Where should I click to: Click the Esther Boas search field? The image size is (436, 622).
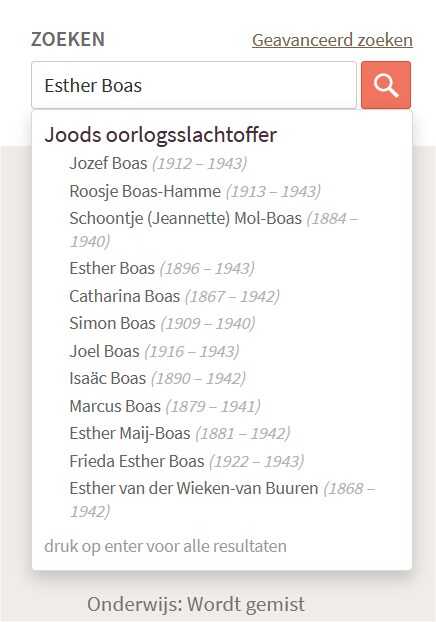coord(194,85)
